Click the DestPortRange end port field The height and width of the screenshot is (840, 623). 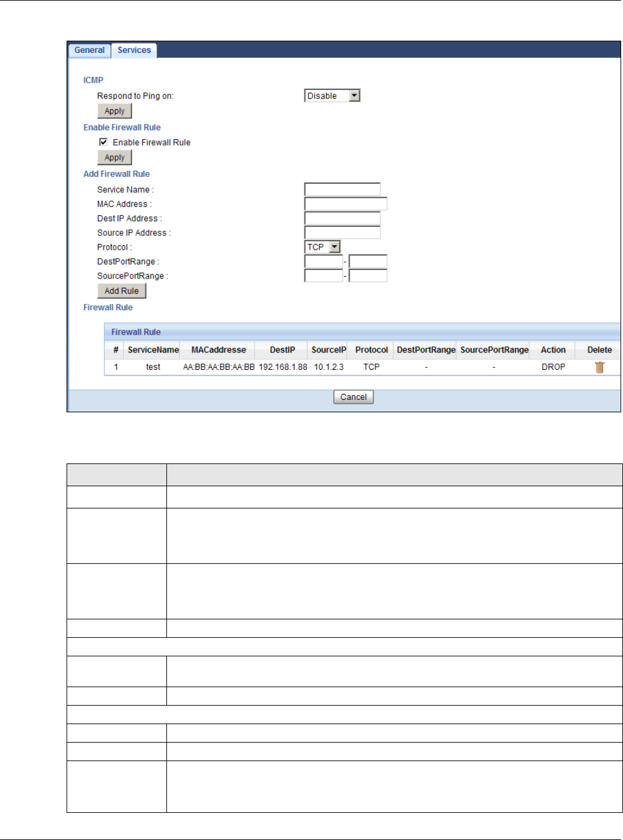pyautogui.click(x=369, y=261)
